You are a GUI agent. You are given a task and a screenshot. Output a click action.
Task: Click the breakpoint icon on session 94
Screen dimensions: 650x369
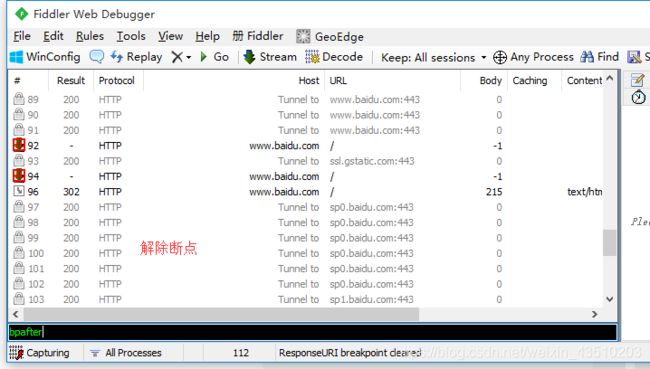point(19,176)
